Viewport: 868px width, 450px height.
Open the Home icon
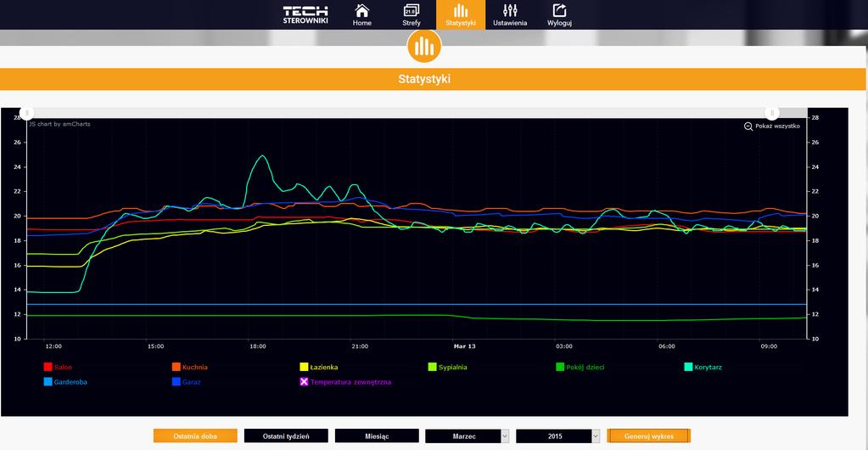(362, 10)
